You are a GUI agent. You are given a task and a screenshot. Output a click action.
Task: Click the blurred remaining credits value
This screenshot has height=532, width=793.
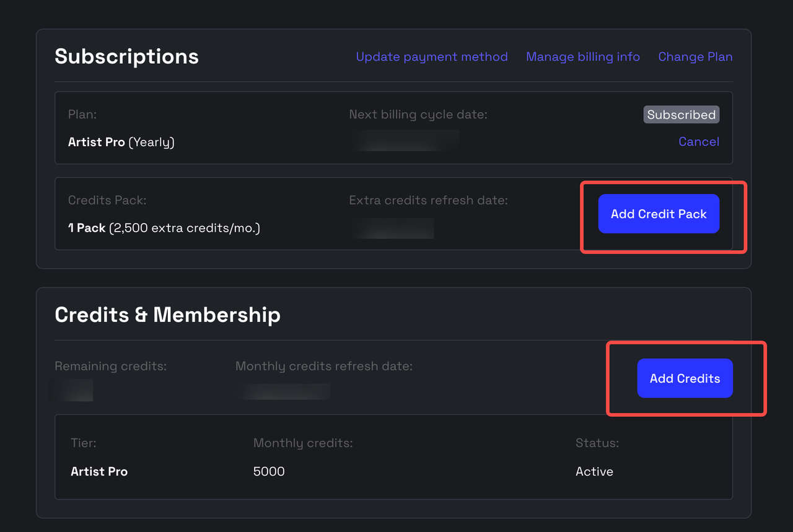(73, 390)
